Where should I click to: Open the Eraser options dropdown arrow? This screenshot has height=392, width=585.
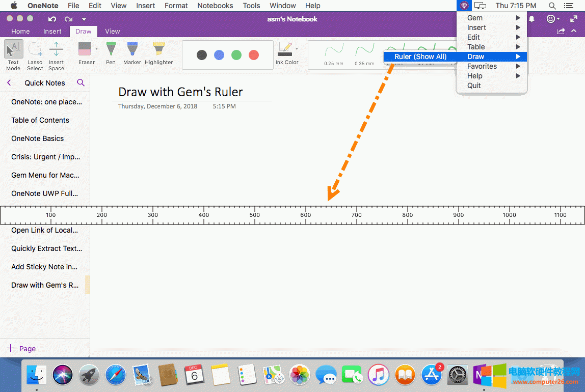pos(96,49)
